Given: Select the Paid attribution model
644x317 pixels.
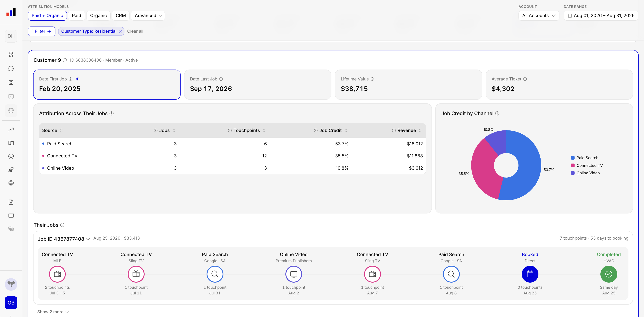Looking at the screenshot, I should coord(76,16).
